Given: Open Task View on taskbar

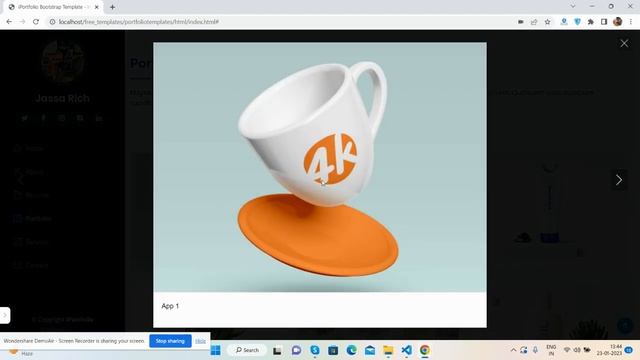Looking at the screenshot, I should point(277,350).
